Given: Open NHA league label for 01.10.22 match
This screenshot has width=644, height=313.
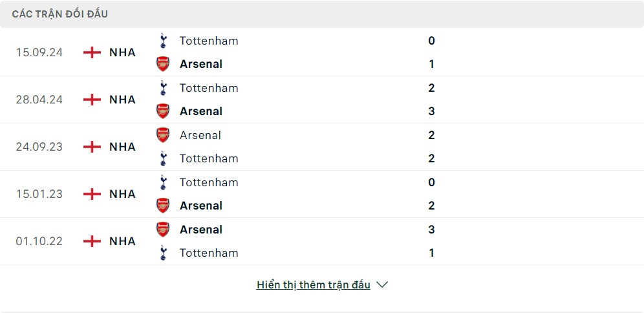Looking at the screenshot, I should (122, 241).
